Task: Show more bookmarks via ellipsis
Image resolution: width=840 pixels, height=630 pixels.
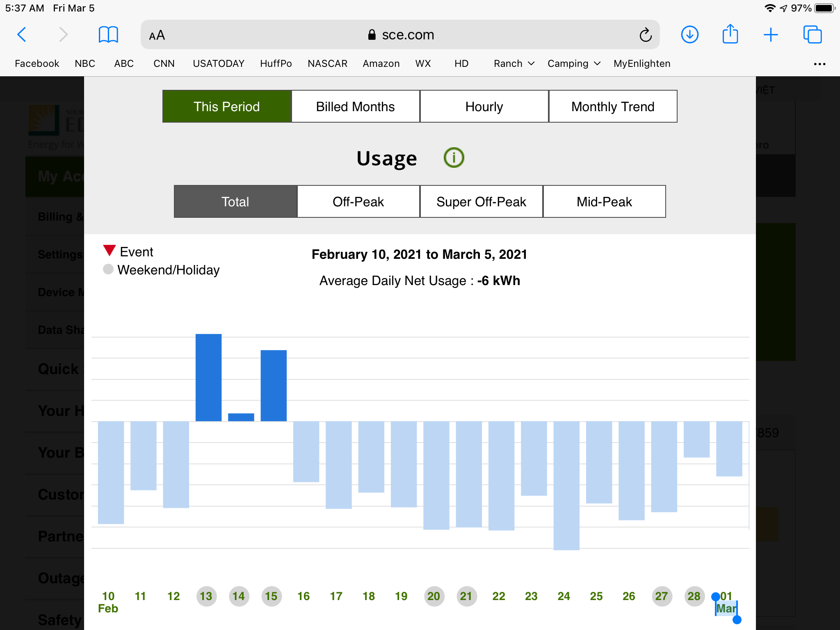Action: coord(819,64)
